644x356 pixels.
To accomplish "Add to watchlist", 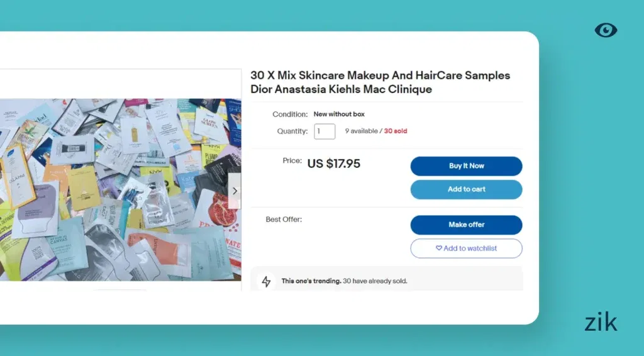I will coord(466,248).
